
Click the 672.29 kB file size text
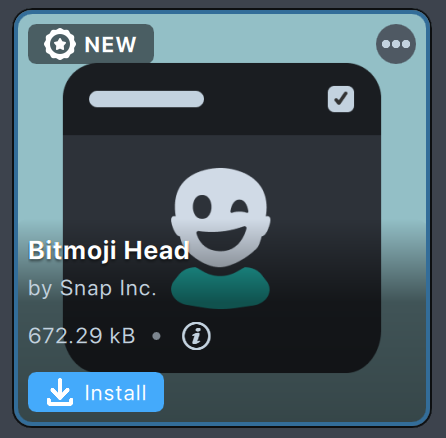click(x=82, y=336)
